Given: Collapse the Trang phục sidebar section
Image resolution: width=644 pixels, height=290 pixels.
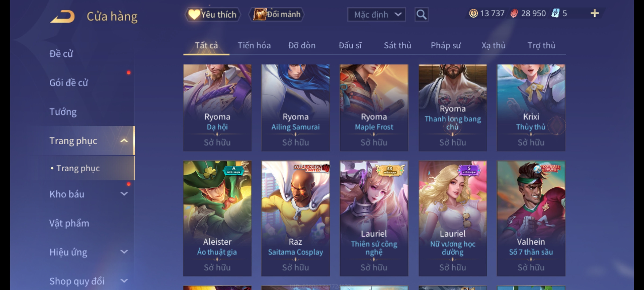Looking at the screenshot, I should pos(124,140).
